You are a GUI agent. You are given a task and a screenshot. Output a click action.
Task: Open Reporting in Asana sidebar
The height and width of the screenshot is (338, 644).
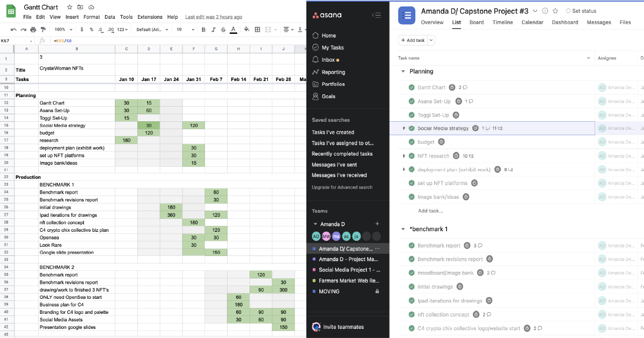click(x=328, y=72)
